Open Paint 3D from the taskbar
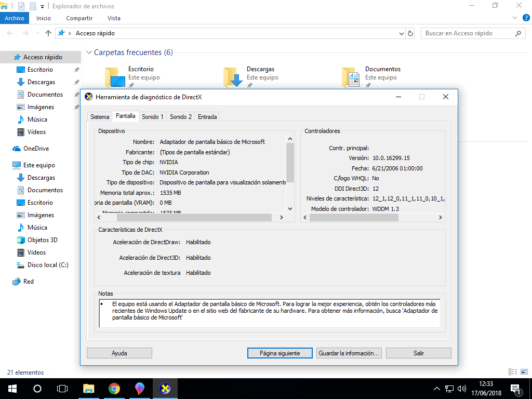Viewport: 532px width, 399px height. 139,389
